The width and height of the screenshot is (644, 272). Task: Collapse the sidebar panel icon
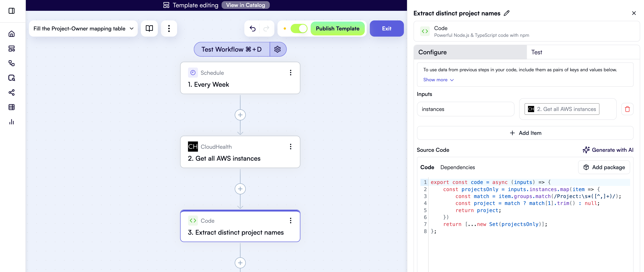[x=12, y=11]
